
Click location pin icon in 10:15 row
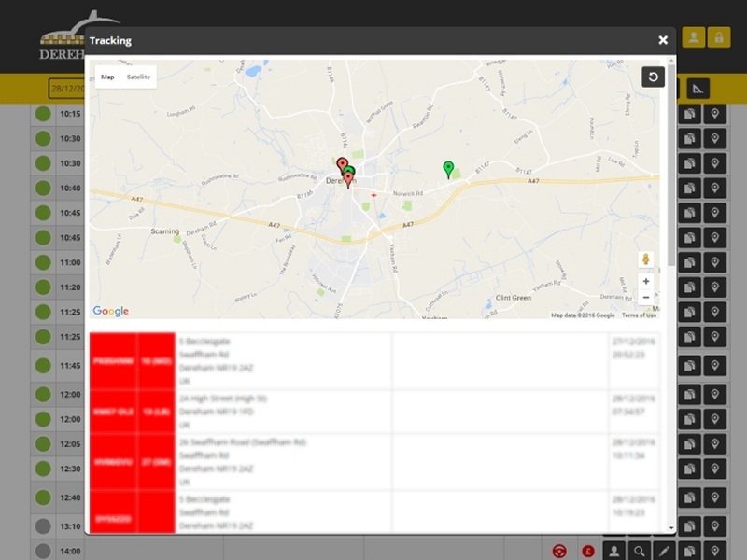click(715, 114)
